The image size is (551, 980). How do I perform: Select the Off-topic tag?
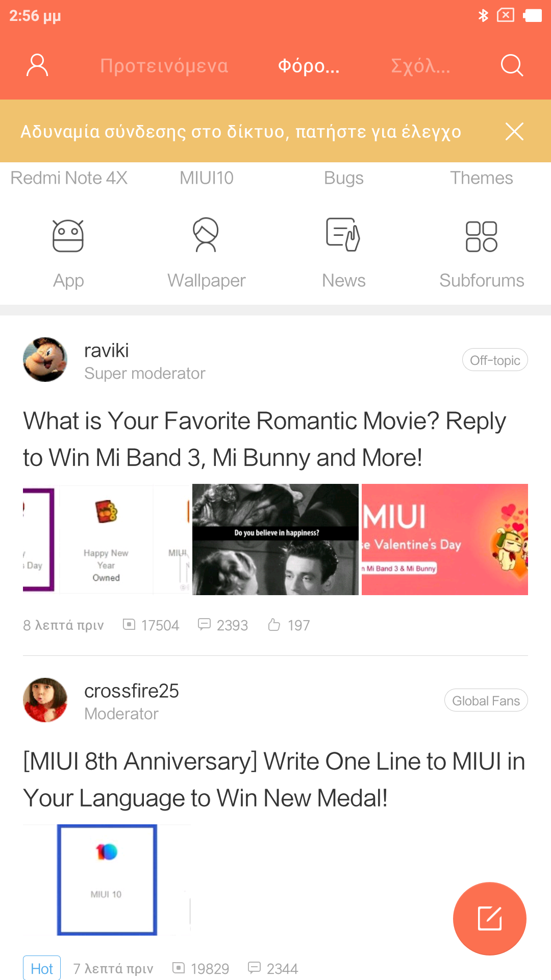pos(495,360)
